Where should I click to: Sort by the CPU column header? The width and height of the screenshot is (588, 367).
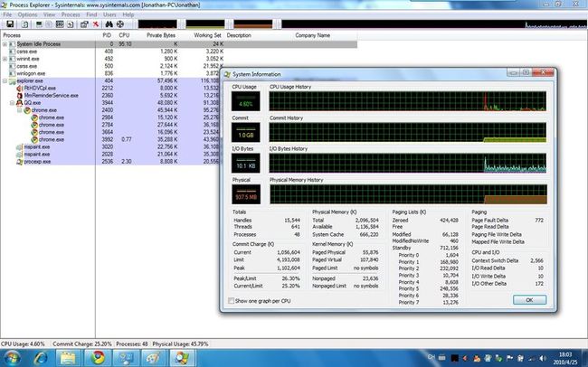[x=124, y=35]
